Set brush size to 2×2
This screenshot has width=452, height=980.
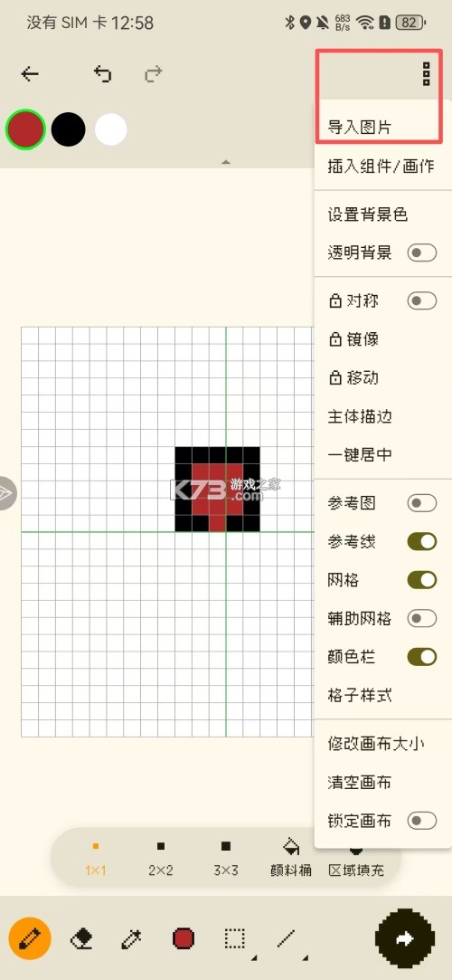[160, 859]
